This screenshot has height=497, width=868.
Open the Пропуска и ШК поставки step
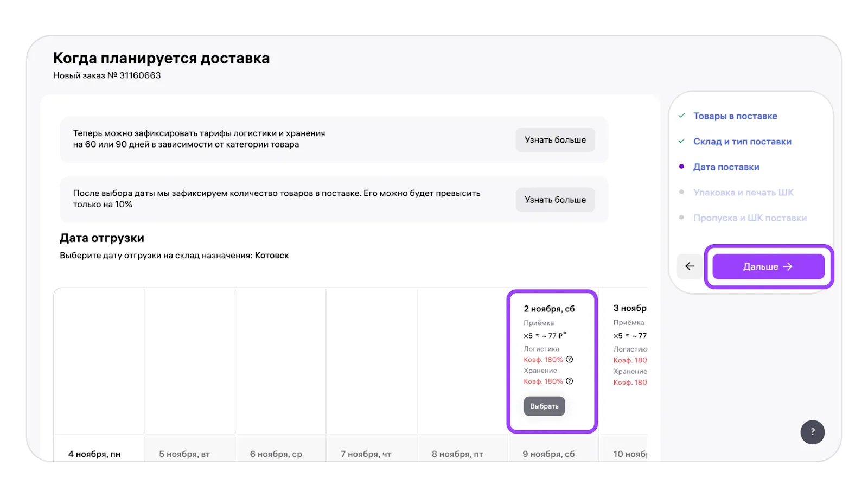[749, 218]
